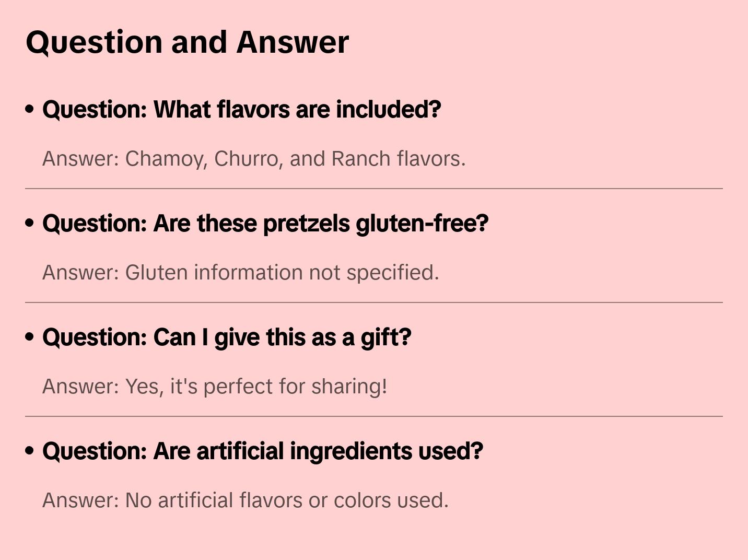This screenshot has width=748, height=560.
Task: Click the divider line below the gift answer
Action: click(x=374, y=416)
